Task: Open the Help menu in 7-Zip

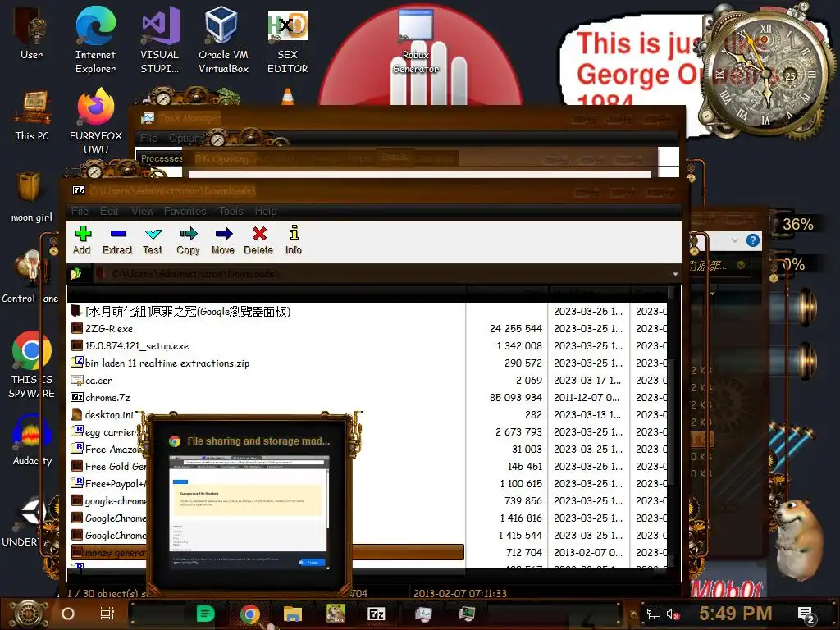Action: click(x=265, y=211)
